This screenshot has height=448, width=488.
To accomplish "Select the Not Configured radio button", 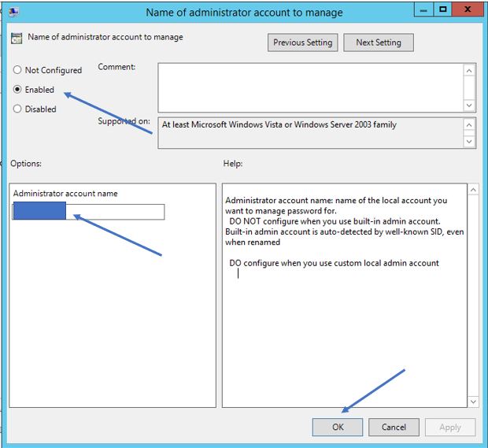I will click(17, 70).
